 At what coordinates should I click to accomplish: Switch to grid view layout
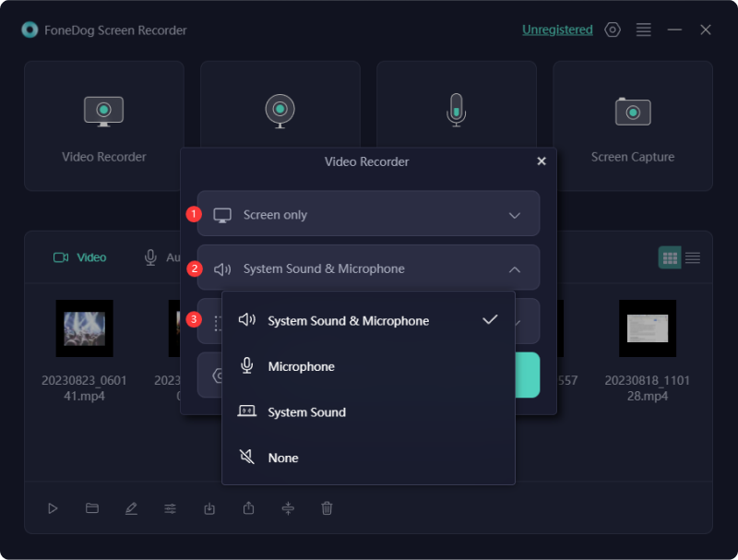tap(670, 257)
